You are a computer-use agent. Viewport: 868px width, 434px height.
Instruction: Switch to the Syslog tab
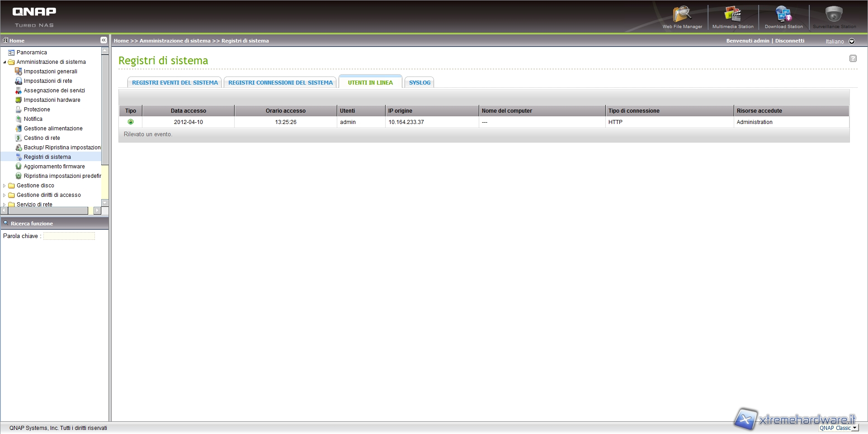tap(420, 82)
